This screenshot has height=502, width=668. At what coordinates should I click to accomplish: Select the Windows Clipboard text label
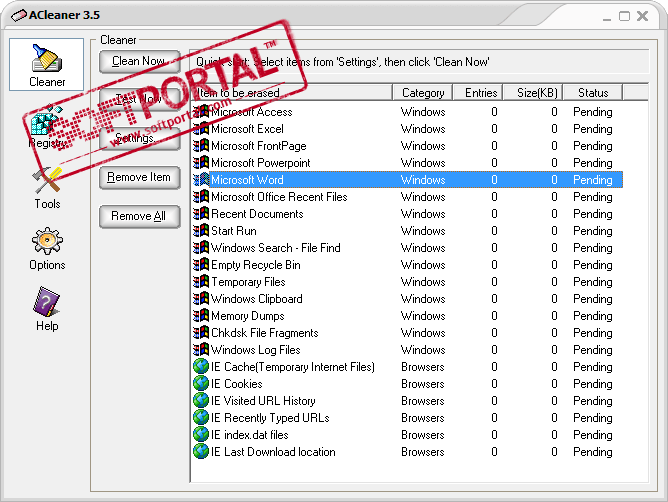click(257, 299)
